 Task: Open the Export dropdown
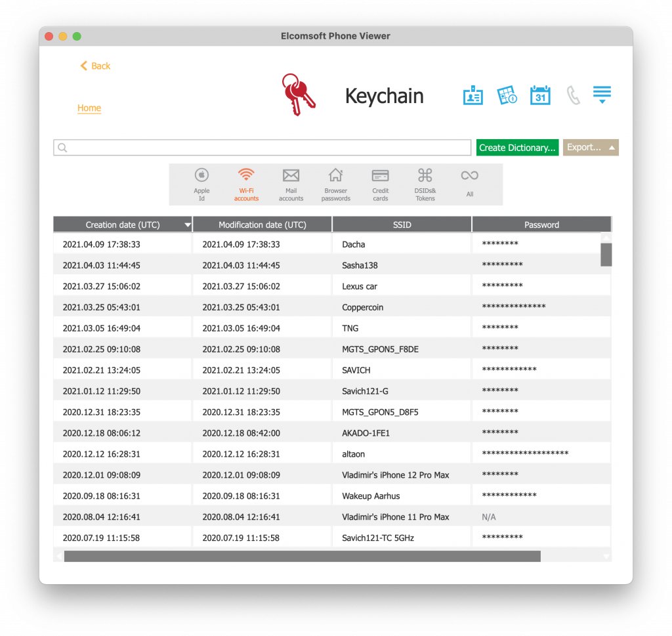coord(591,148)
